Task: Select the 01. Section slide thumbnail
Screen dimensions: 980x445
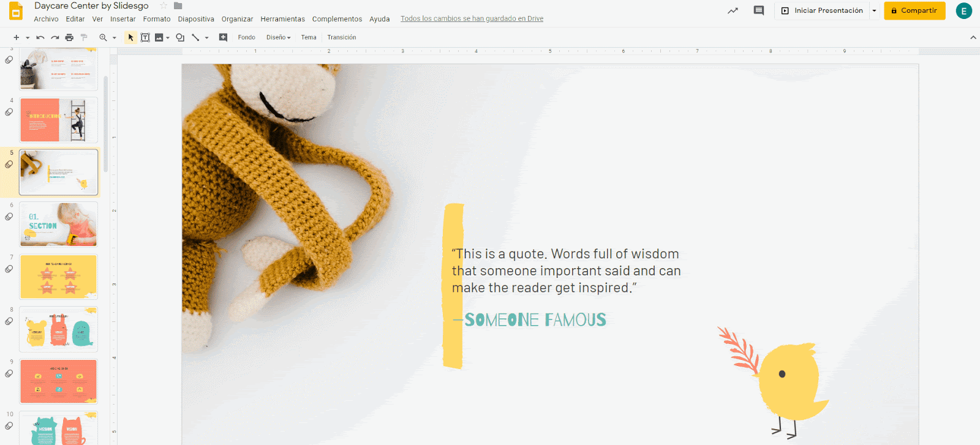Action: [59, 225]
